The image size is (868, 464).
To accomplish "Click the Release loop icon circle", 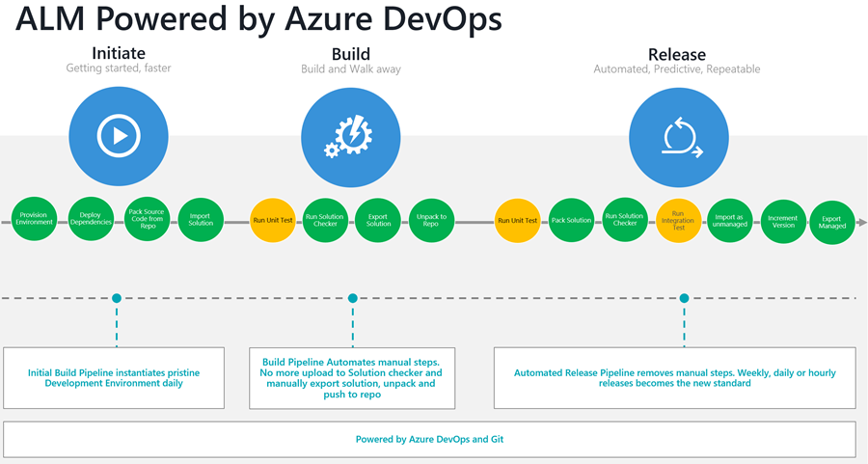I will [679, 137].
